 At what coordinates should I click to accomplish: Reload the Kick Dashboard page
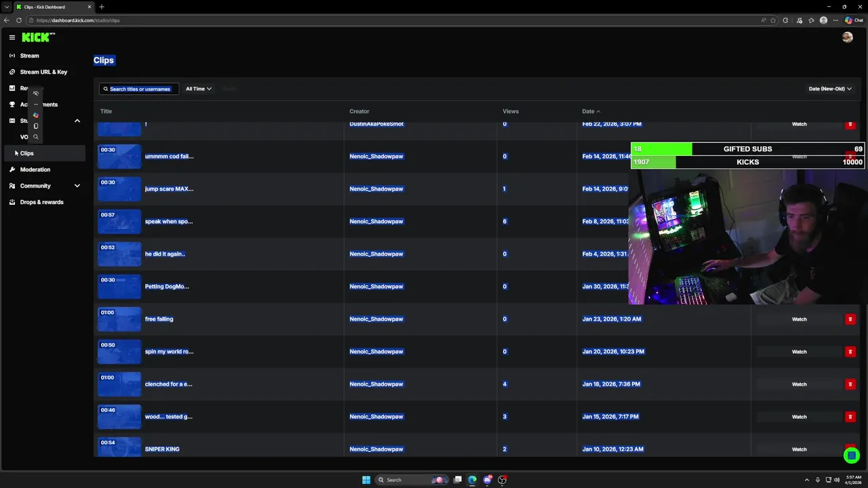pyautogui.click(x=19, y=20)
